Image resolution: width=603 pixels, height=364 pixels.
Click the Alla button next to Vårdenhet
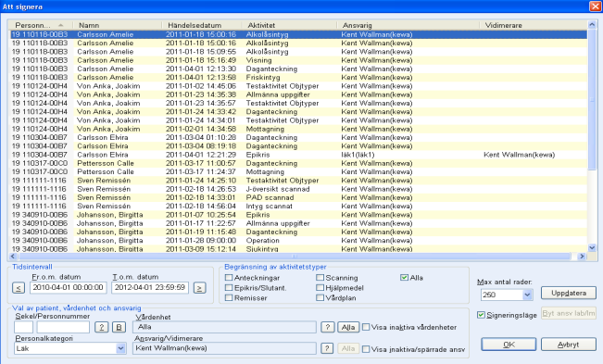coord(348,327)
